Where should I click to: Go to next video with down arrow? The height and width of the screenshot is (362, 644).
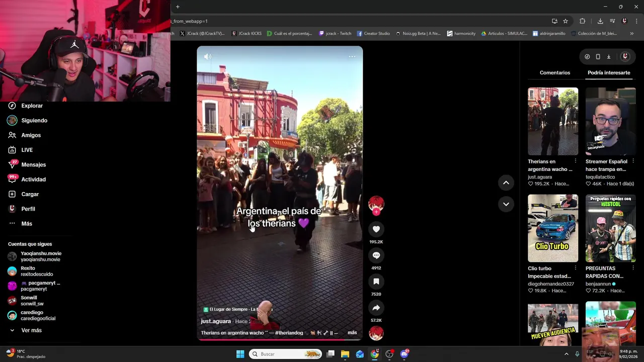pos(506,204)
